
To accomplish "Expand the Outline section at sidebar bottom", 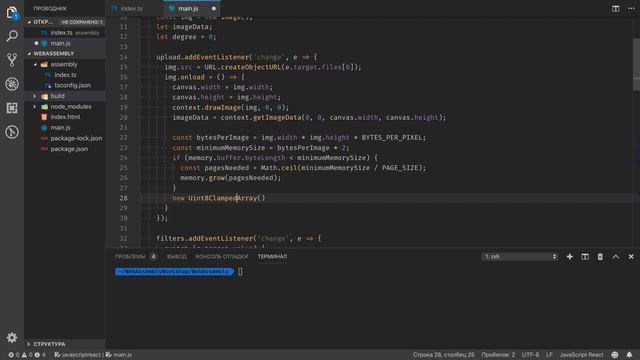I will coord(65,344).
